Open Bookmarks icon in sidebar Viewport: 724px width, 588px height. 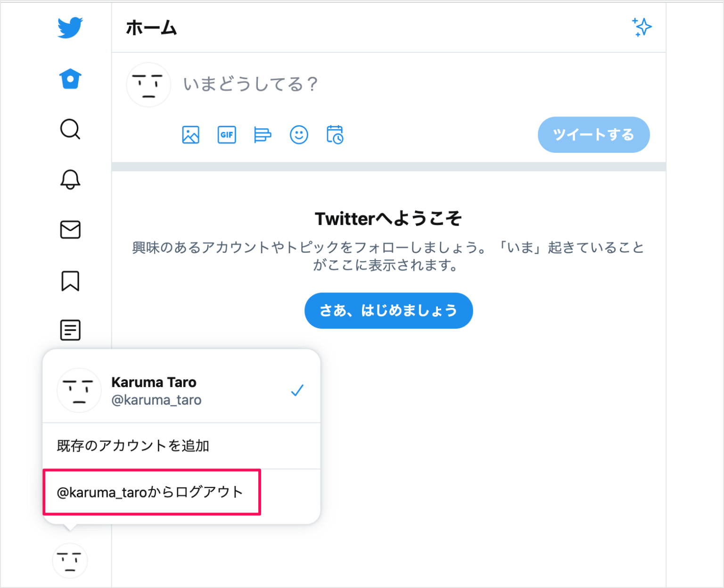coord(70,281)
